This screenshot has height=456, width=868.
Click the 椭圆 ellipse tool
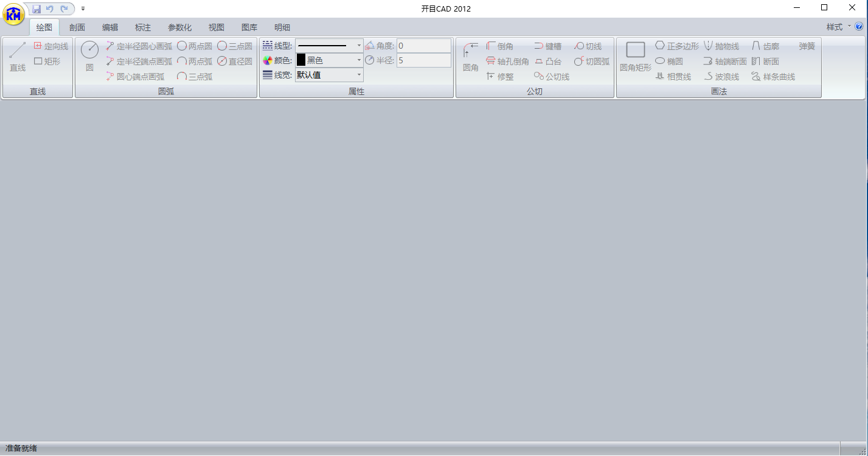click(669, 61)
